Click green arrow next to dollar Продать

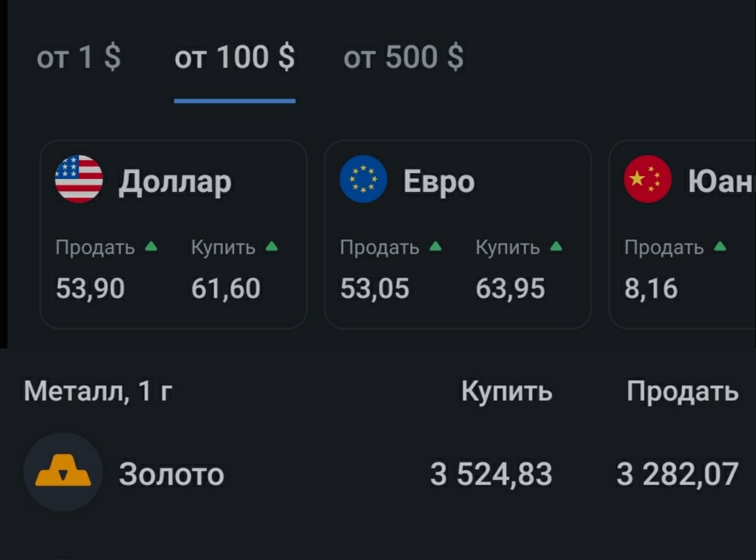tap(151, 246)
